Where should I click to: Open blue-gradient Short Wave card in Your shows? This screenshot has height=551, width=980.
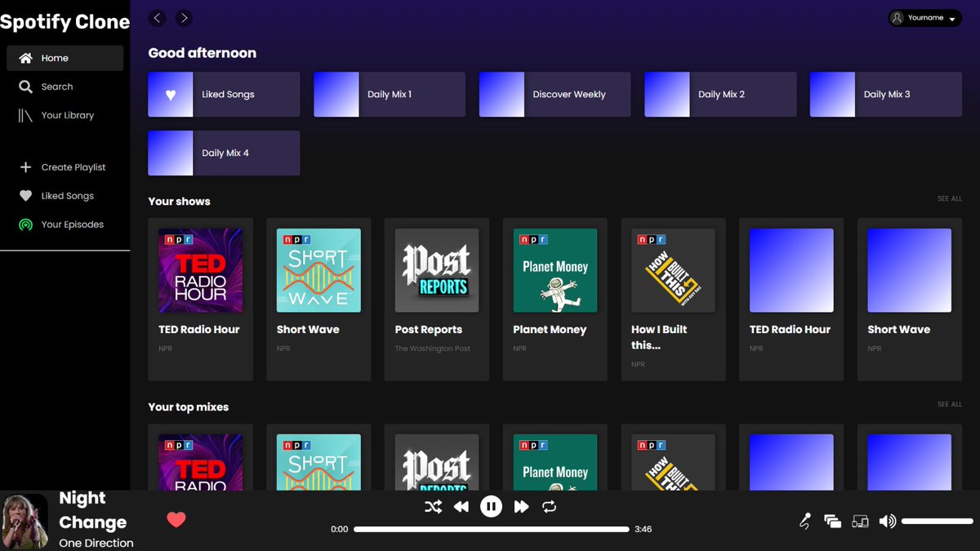coord(910,300)
